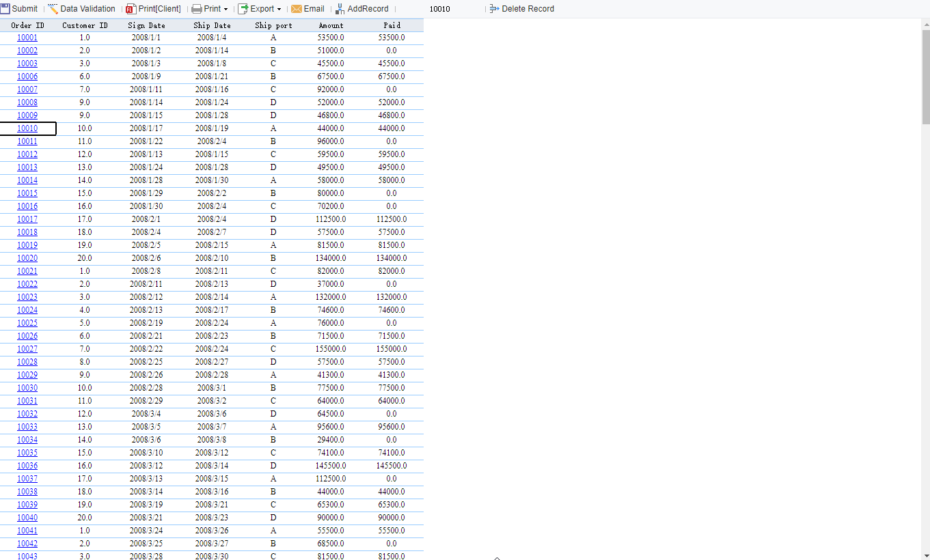Click the AddRecord icon
The width and height of the screenshot is (930, 560).
tap(340, 9)
